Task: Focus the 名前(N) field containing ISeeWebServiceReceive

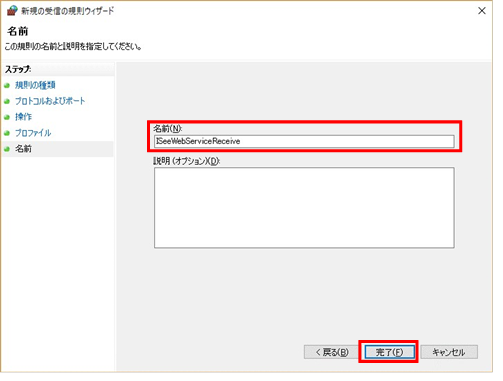Action: (x=304, y=141)
